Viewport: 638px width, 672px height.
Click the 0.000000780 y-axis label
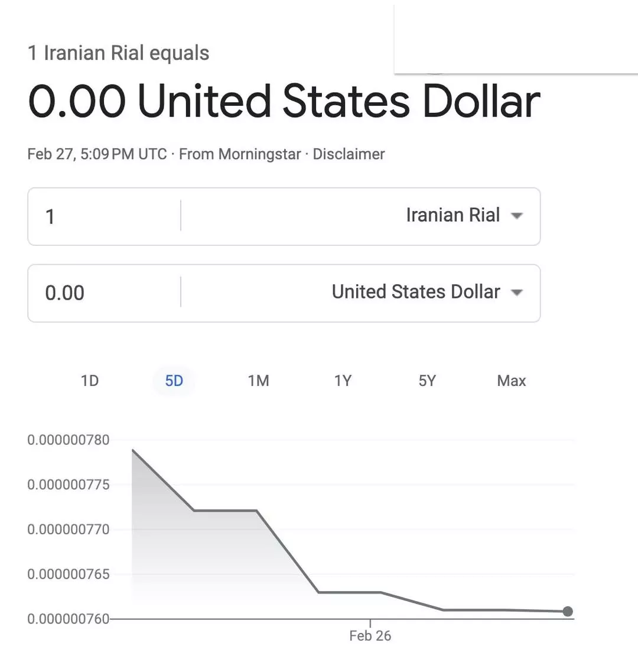(69, 440)
